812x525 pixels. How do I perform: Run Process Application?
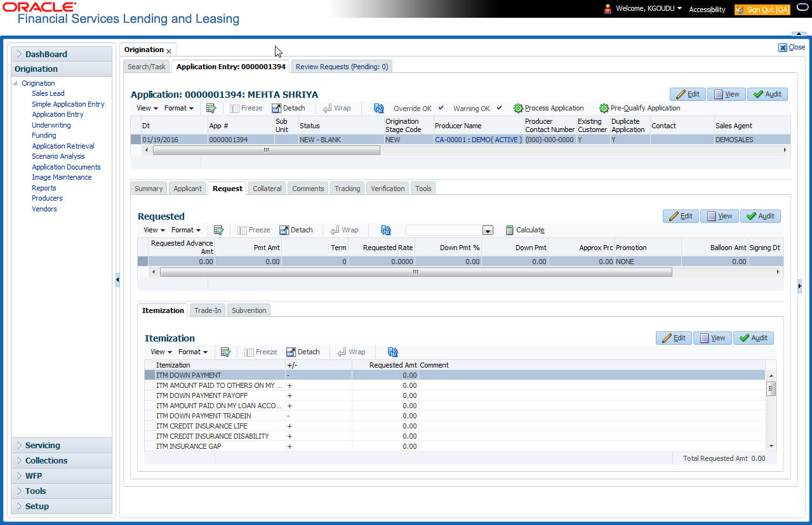549,108
